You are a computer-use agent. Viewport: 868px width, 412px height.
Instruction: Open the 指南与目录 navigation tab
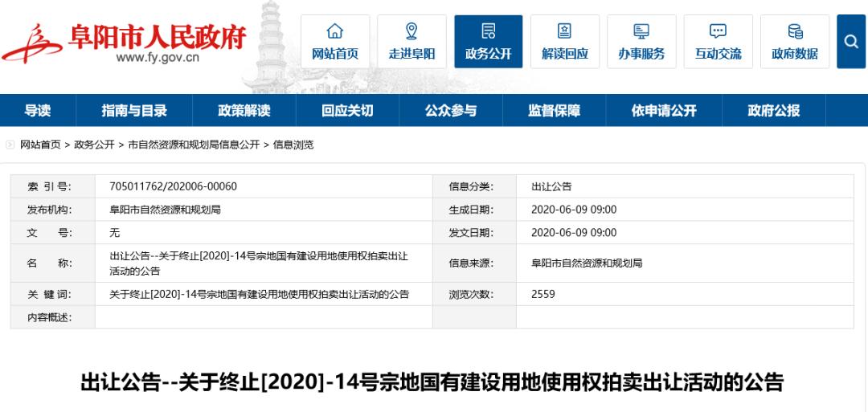(x=134, y=111)
